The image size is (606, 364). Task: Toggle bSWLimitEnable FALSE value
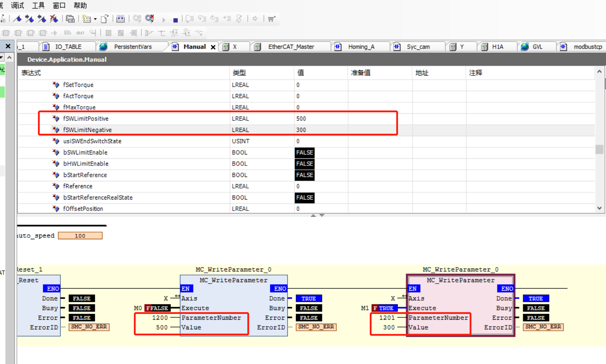(x=305, y=153)
